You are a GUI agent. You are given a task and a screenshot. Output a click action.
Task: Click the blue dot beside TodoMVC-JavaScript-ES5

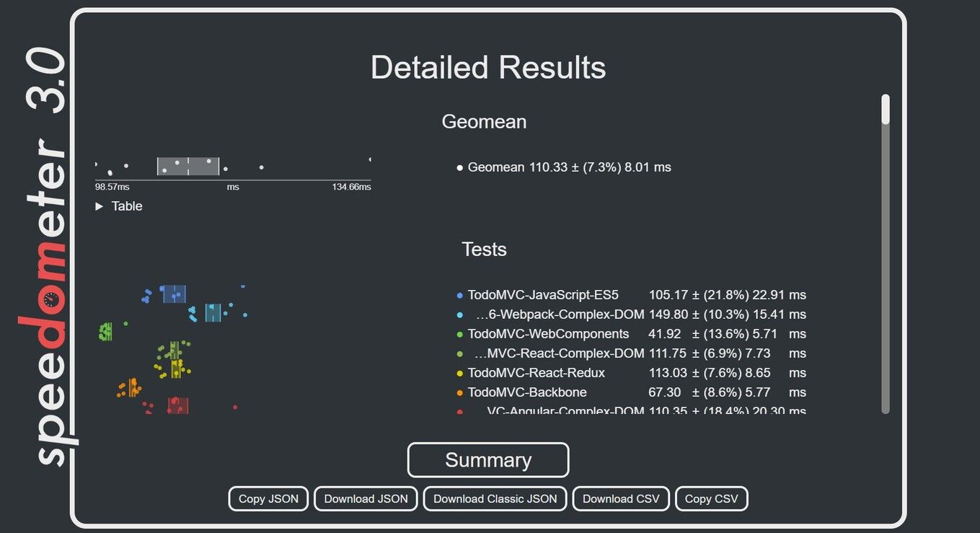[459, 295]
